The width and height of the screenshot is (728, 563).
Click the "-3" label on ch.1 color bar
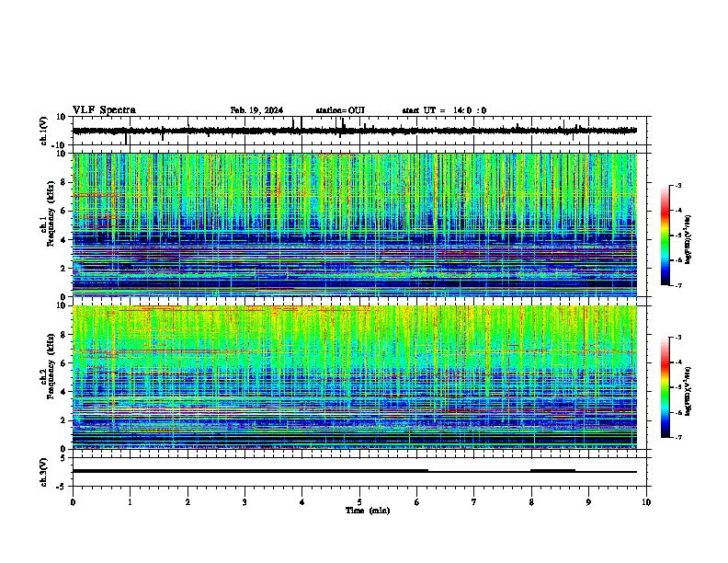click(x=677, y=185)
